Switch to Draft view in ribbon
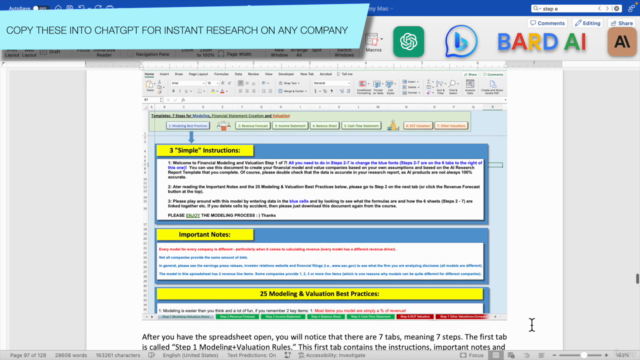Screen dimensions: 640x360 point(51,52)
